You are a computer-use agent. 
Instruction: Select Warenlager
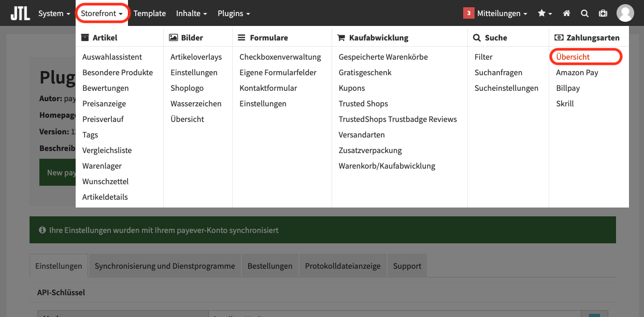[x=102, y=166]
